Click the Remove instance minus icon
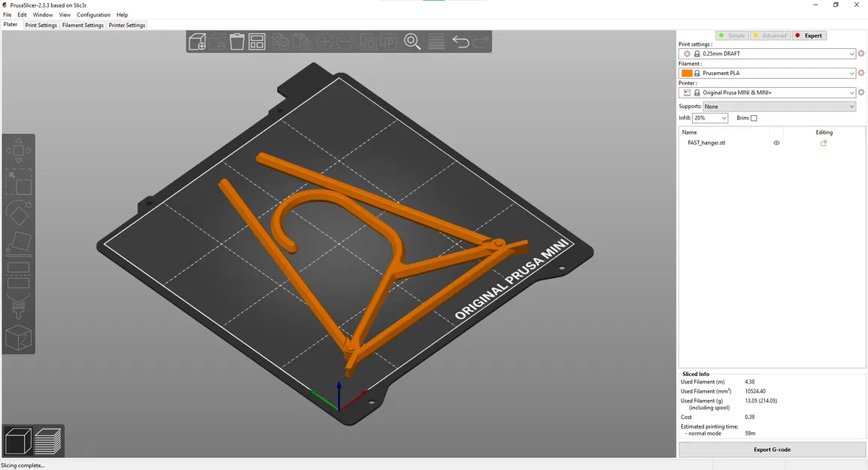Image resolution: width=868 pixels, height=470 pixels. tap(344, 41)
